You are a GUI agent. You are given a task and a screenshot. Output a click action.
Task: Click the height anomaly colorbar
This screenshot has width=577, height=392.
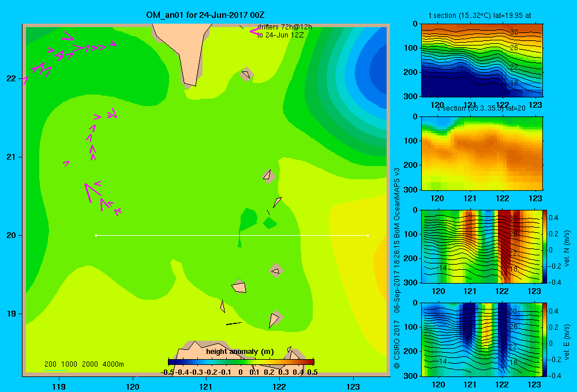[241, 362]
